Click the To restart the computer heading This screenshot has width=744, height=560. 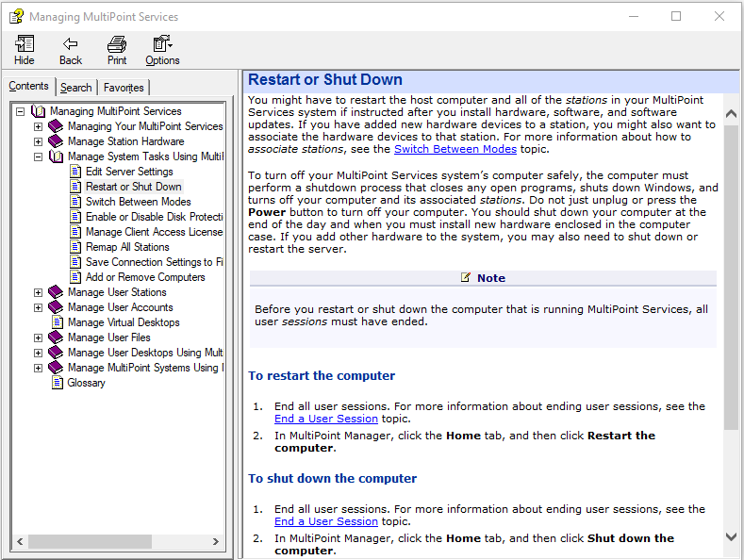point(322,376)
